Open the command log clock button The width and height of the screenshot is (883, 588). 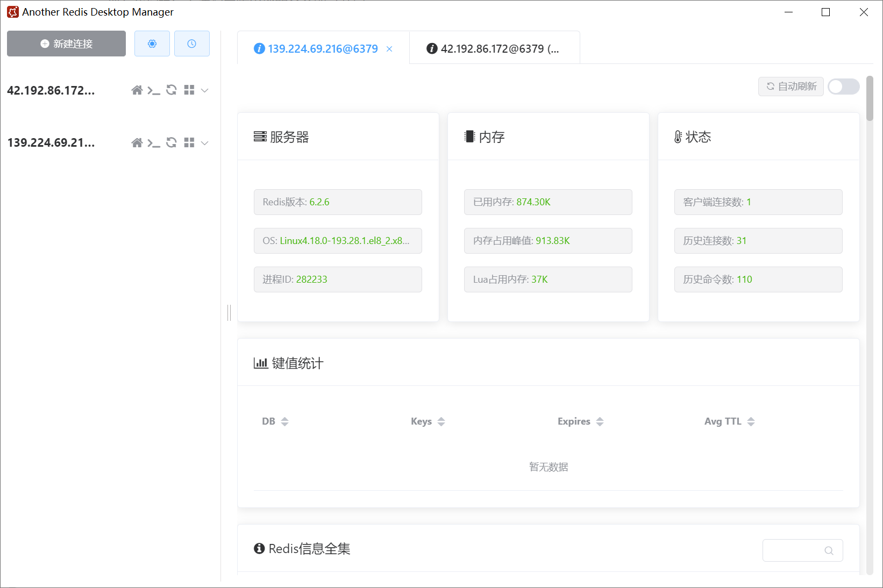point(192,44)
